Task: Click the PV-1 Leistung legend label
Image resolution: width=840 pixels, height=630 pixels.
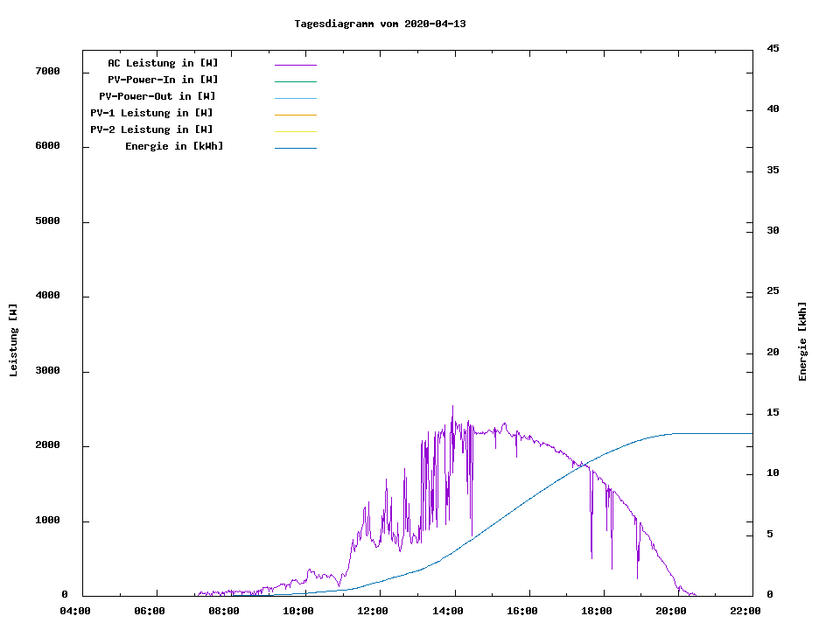Action: 151,113
